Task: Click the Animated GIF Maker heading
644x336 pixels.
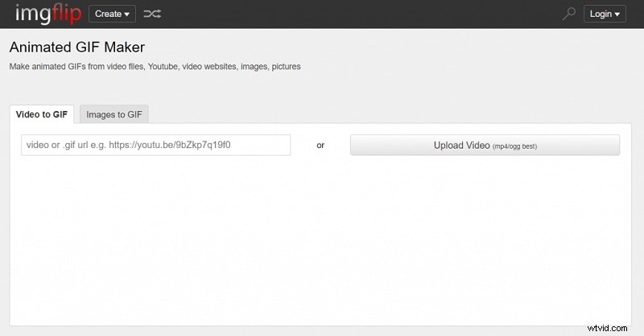Action: [x=77, y=47]
